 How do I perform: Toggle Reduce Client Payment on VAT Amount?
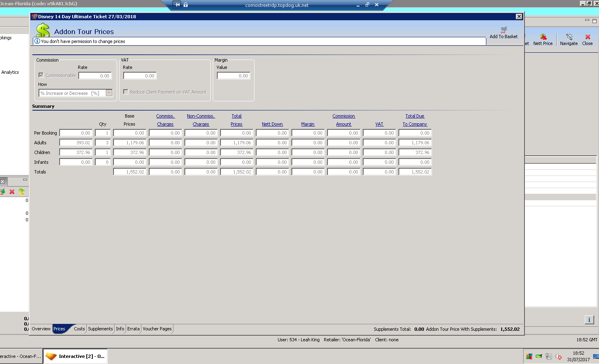coord(126,92)
